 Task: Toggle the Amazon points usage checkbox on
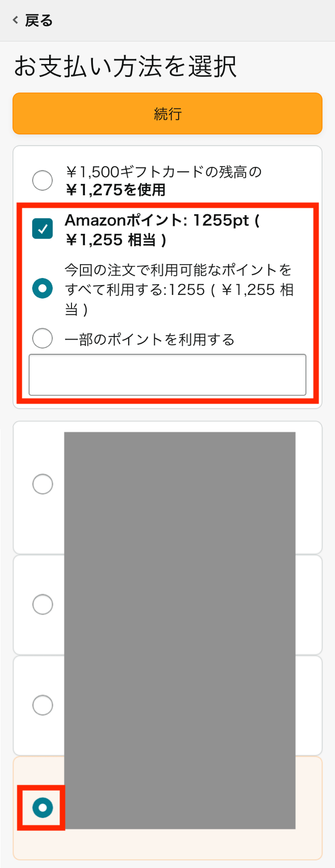(42, 229)
